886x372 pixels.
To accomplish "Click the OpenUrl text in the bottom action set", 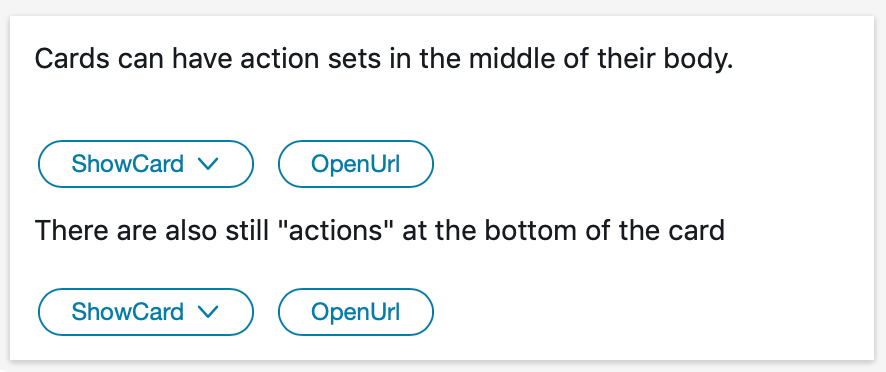I will [355, 312].
